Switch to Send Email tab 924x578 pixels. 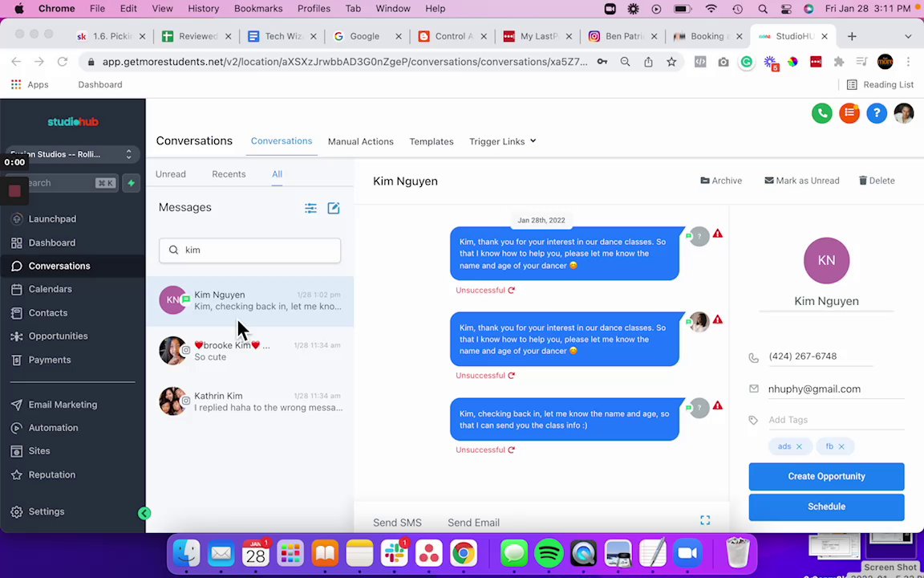(473, 523)
